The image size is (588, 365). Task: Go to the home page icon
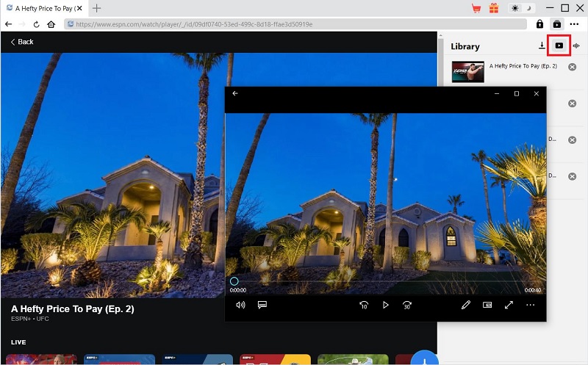point(51,24)
